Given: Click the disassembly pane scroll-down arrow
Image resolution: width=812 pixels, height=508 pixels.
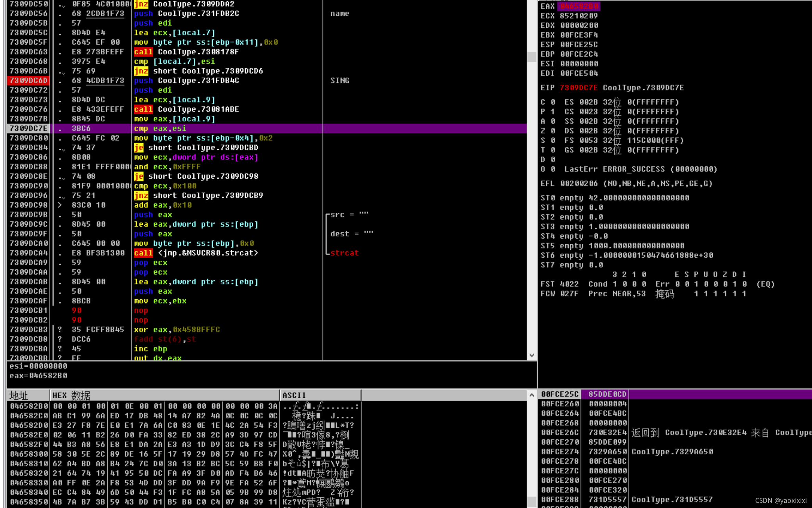Looking at the screenshot, I should click(531, 355).
